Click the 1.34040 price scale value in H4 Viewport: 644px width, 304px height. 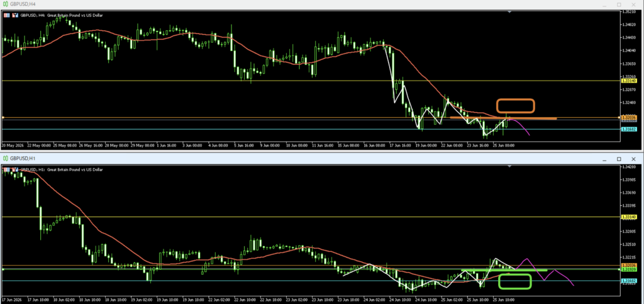click(630, 50)
